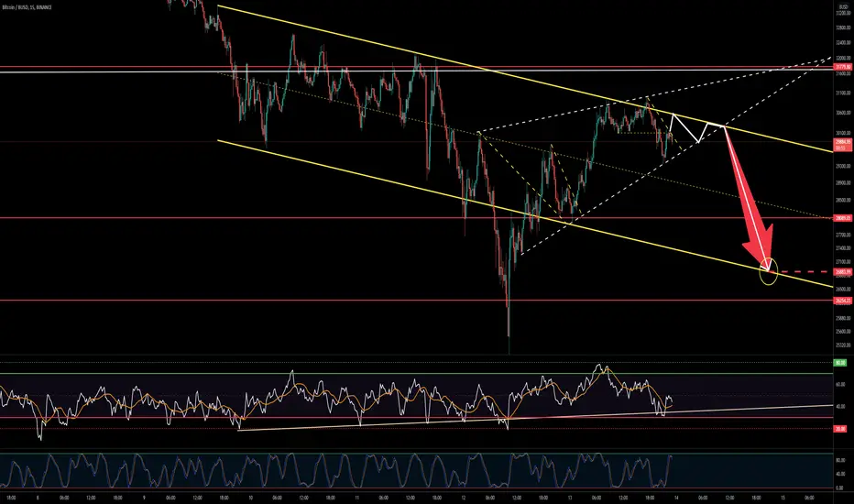This screenshot has width=854, height=504.
Task: Open the BUSD currency label above price axis
Action: click(x=844, y=6)
